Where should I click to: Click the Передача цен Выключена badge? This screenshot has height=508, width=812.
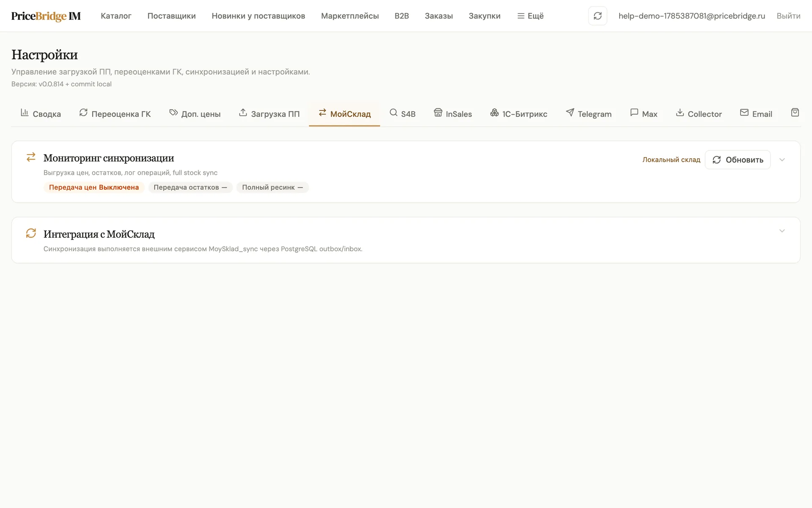(x=94, y=187)
